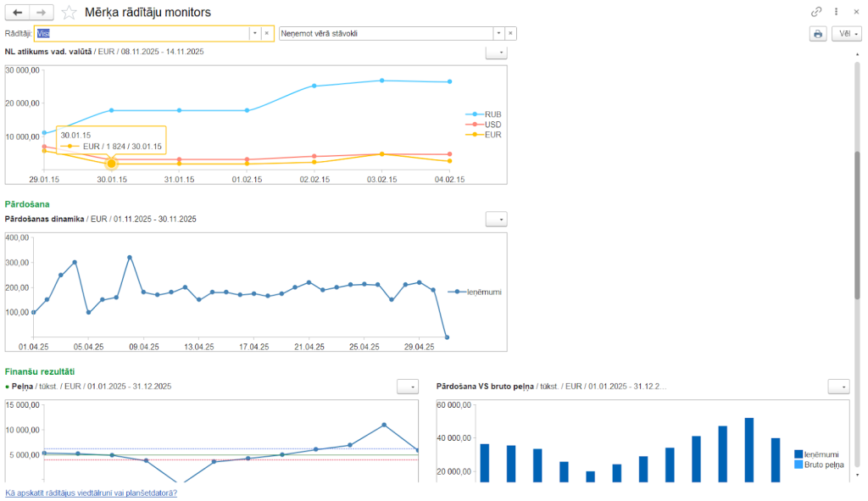Click the back navigation arrow
Screen dimensions: 868x501
point(18,12)
